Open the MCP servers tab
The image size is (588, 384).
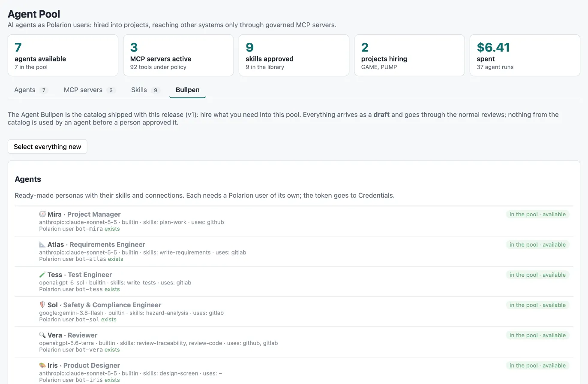(x=90, y=90)
